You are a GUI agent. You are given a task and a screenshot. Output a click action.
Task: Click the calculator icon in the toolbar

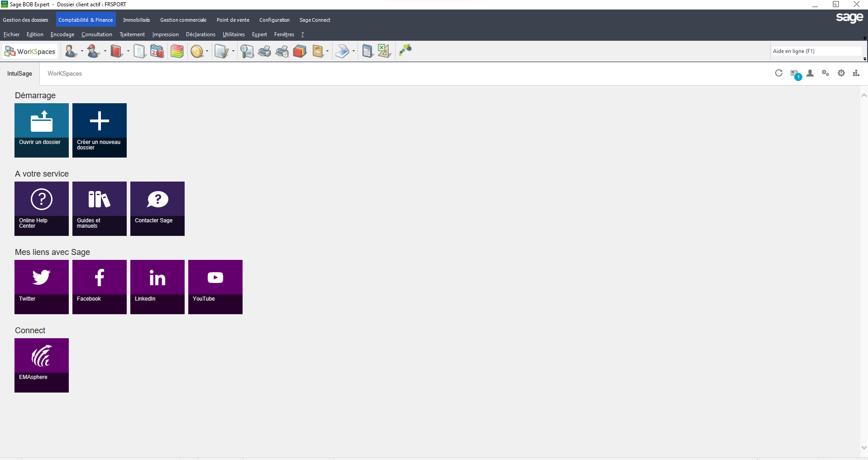click(x=367, y=51)
